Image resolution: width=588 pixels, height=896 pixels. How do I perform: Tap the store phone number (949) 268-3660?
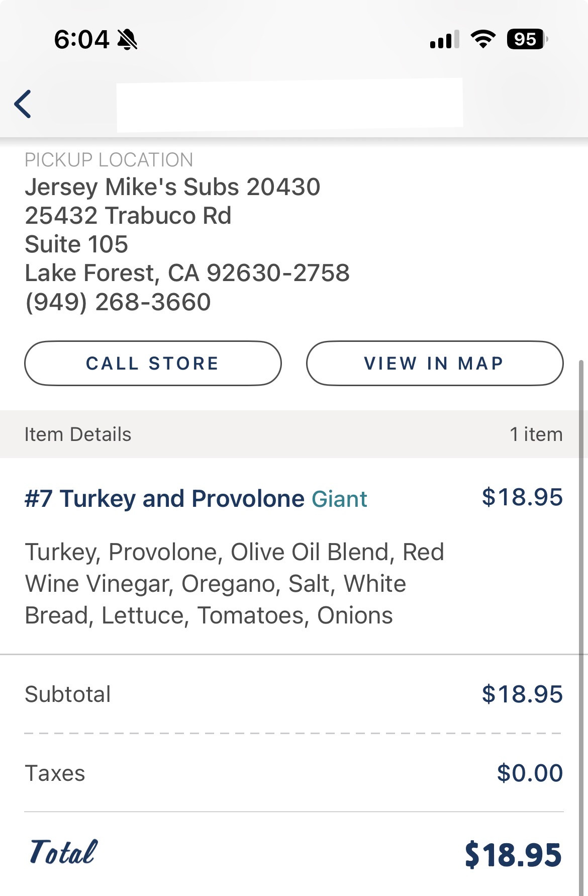point(118,302)
